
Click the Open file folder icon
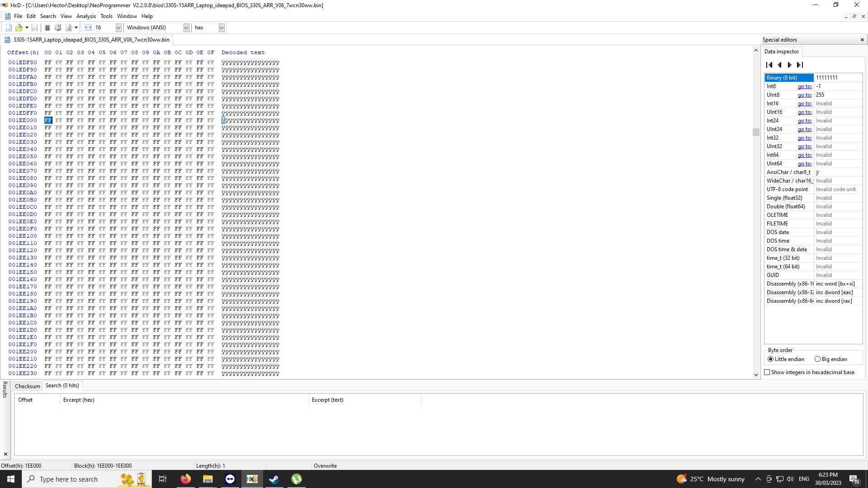(x=19, y=28)
